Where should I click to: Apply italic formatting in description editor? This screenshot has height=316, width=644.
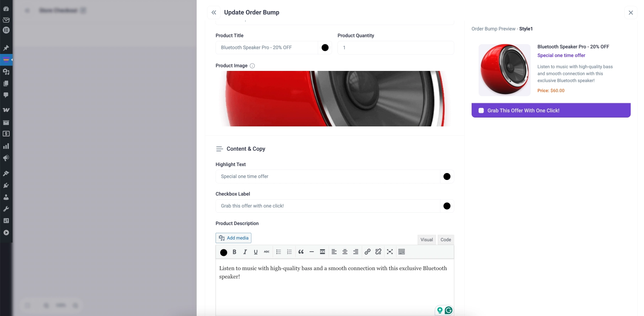click(x=245, y=252)
